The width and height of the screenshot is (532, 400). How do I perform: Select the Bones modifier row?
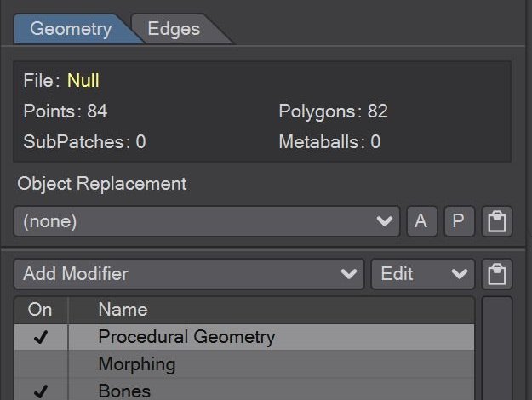coord(244,390)
